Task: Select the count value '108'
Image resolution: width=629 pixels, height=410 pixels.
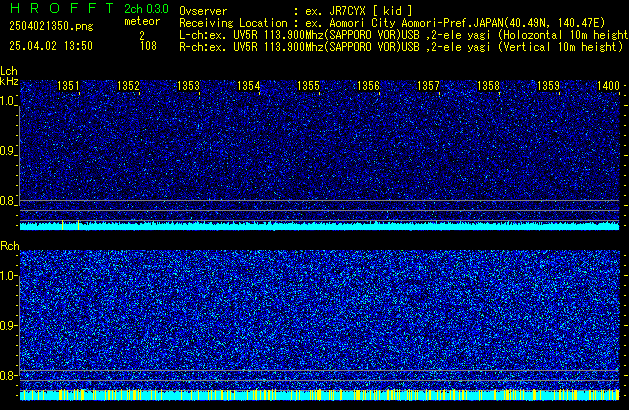Action: click(148, 46)
